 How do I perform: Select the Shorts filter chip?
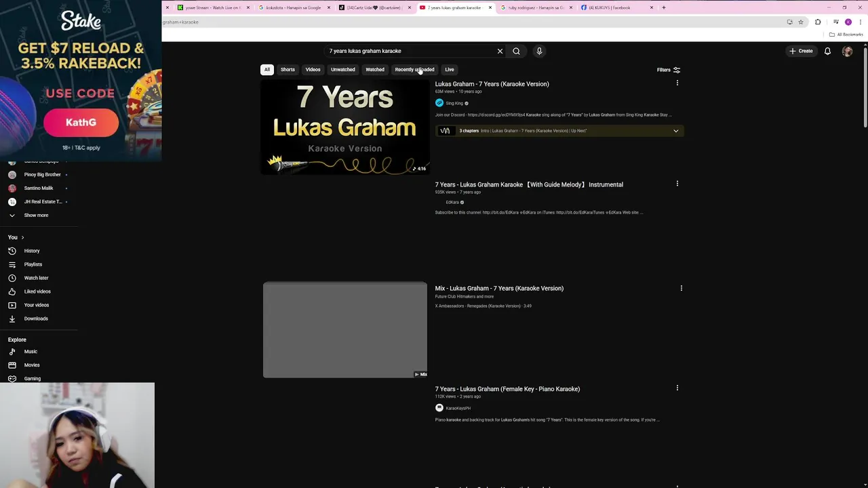pyautogui.click(x=288, y=69)
